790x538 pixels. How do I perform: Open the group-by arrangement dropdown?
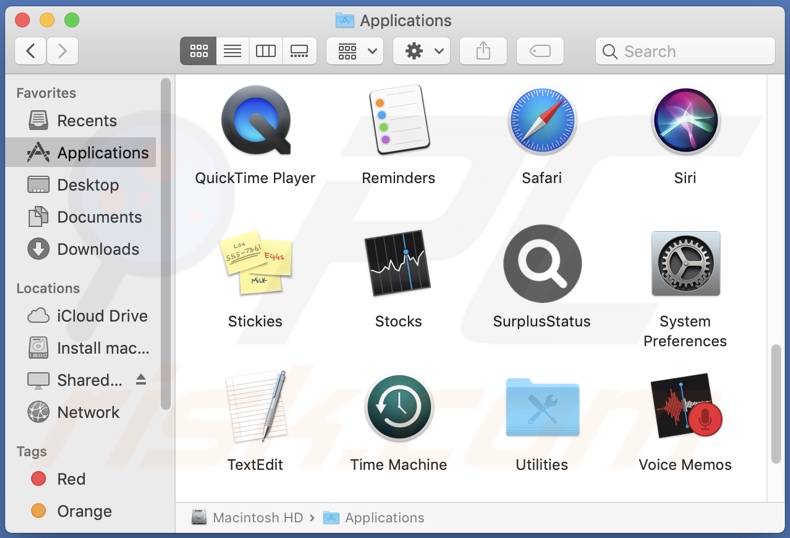355,51
